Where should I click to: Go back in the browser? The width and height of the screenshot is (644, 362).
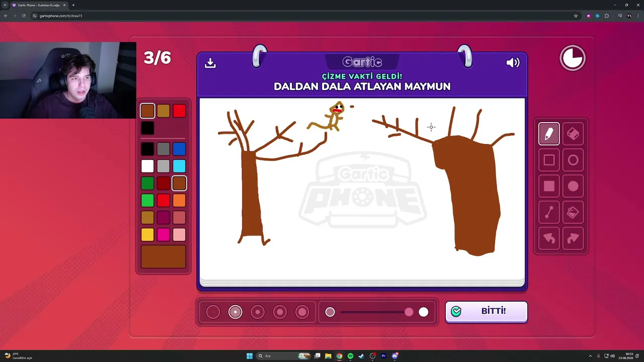(6, 16)
